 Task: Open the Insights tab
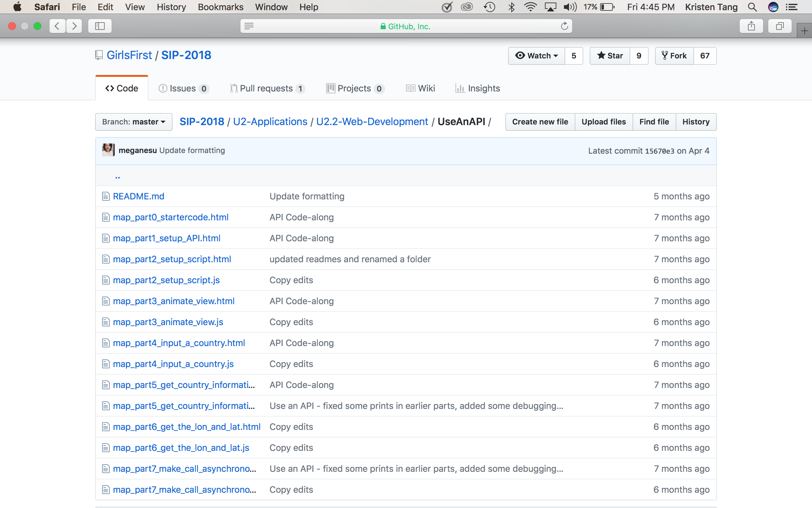[477, 88]
